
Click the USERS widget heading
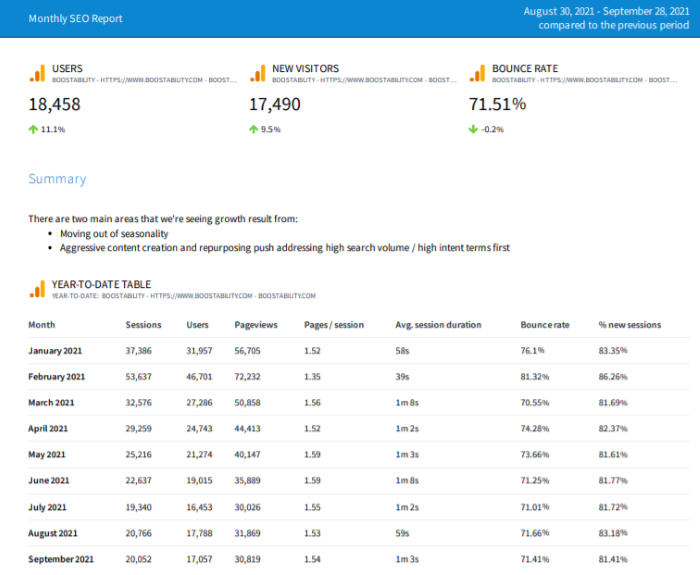67,68
